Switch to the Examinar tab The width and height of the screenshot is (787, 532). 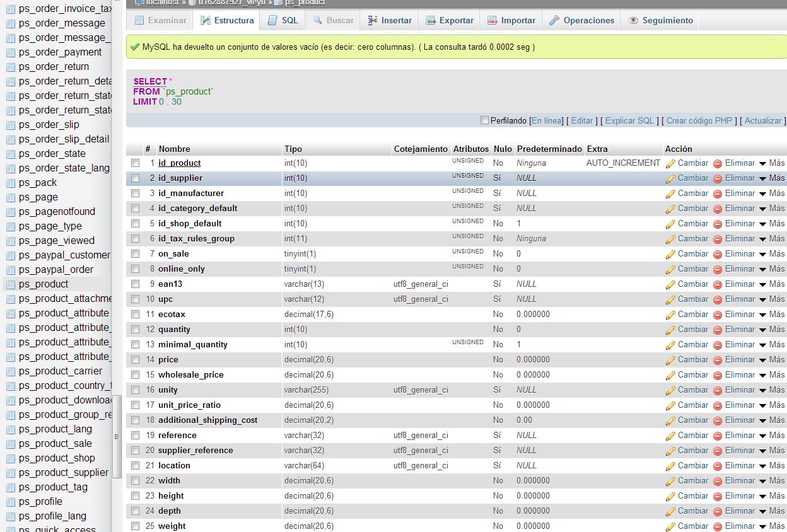(x=160, y=20)
